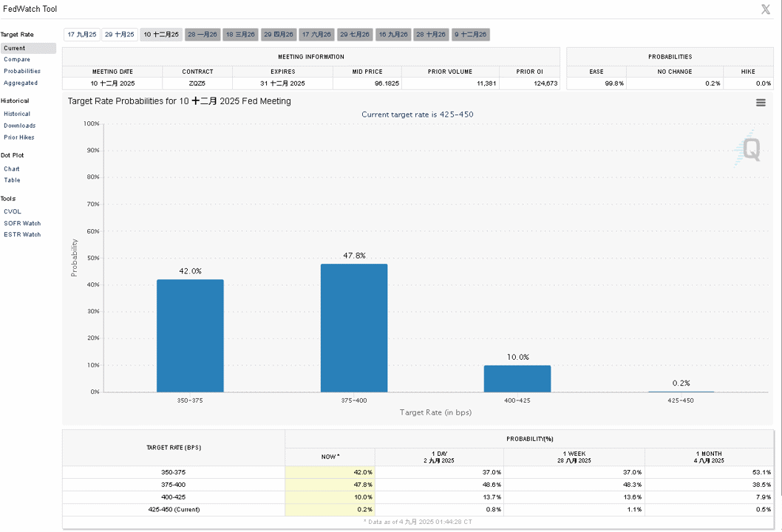The image size is (782, 532).
Task: Select the 29 七月26 meeting tab
Action: pos(355,35)
